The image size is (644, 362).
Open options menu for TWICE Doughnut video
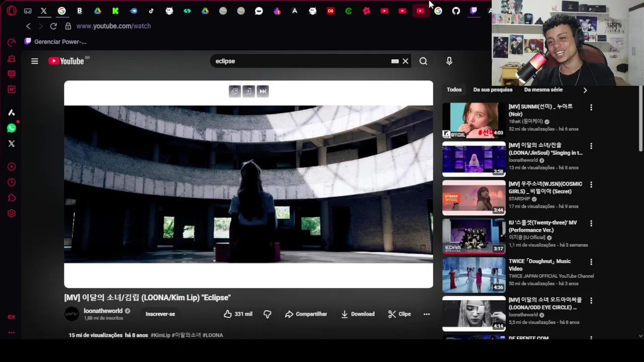(x=591, y=262)
